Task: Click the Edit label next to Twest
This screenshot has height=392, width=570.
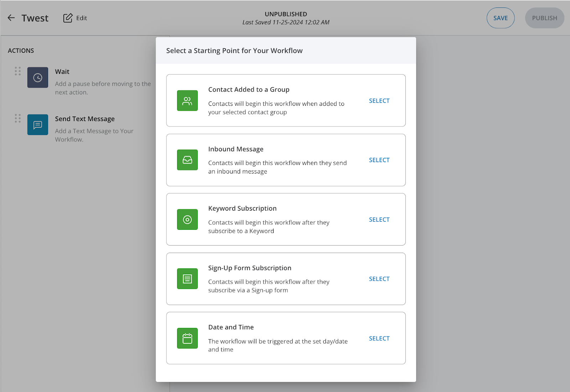Action: click(x=82, y=18)
